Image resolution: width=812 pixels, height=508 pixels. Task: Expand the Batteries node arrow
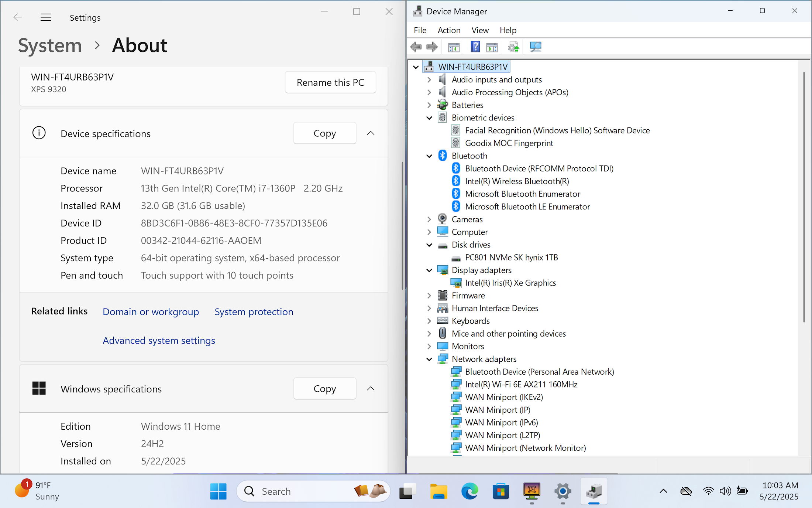pos(429,105)
